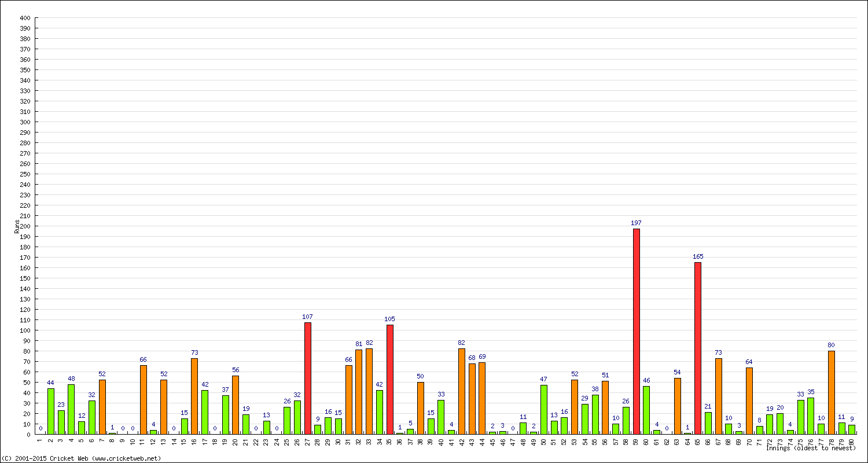Click the orange bar valued 81
Image resolution: width=868 pixels, height=463 pixels.
pos(359,392)
